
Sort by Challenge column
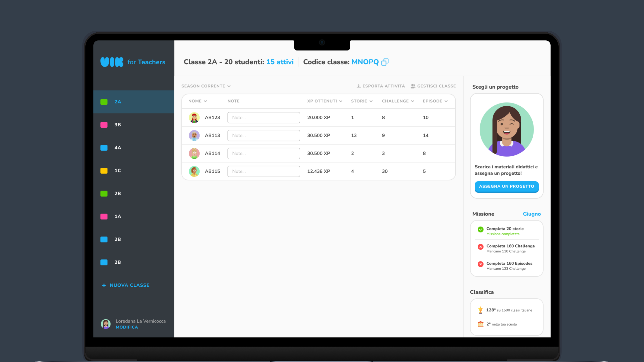[x=398, y=101]
